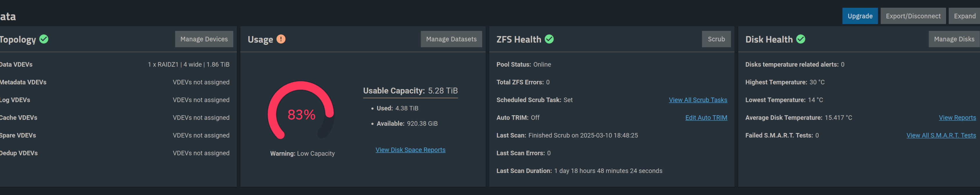
Task: Click 'Average Disk Temperature: 15.417 °C' text
Action: (x=798, y=118)
